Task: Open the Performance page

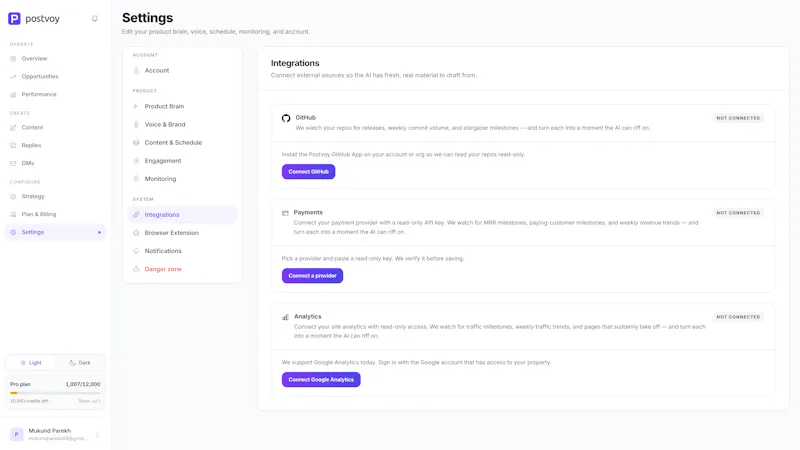Action: pyautogui.click(x=55, y=94)
